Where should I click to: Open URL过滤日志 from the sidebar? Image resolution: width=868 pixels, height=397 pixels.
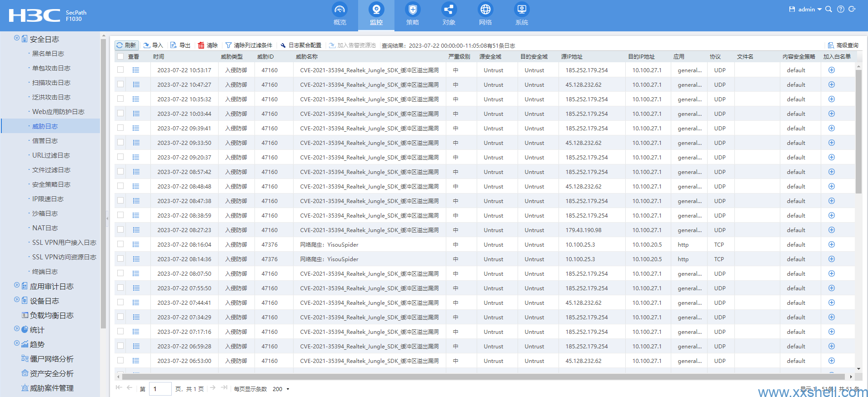tap(51, 155)
